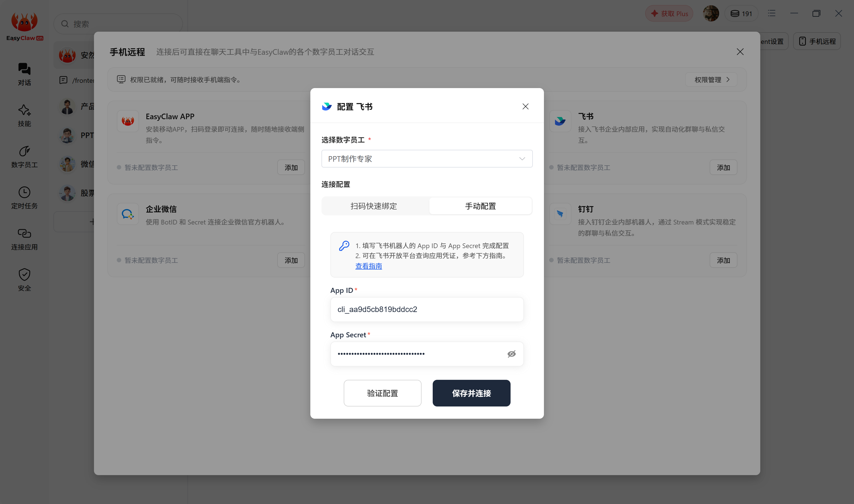Click the user avatar in the title bar
854x504 pixels.
pos(711,14)
